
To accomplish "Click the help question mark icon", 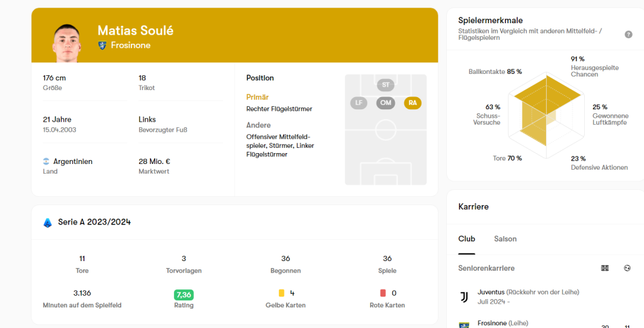I will (628, 34).
